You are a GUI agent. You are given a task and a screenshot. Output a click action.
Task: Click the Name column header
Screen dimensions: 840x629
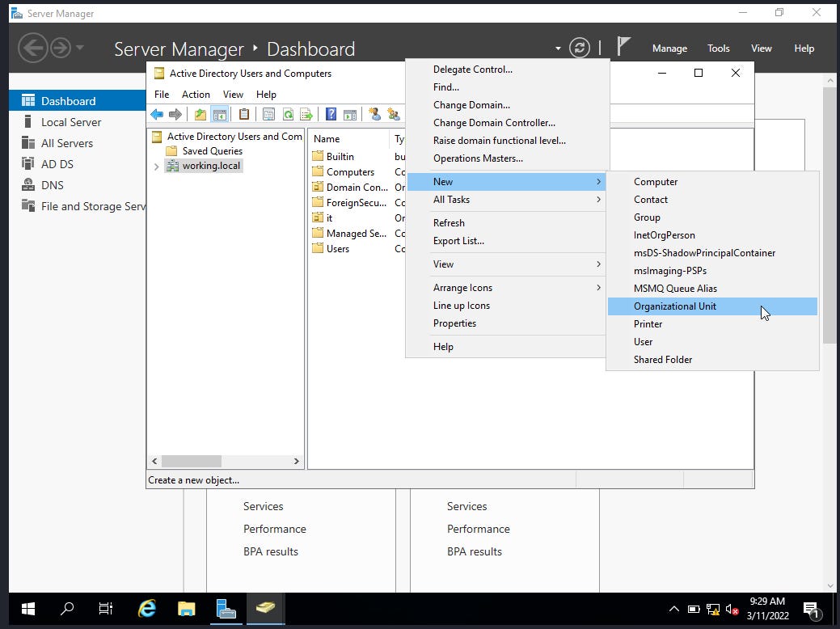[348, 139]
